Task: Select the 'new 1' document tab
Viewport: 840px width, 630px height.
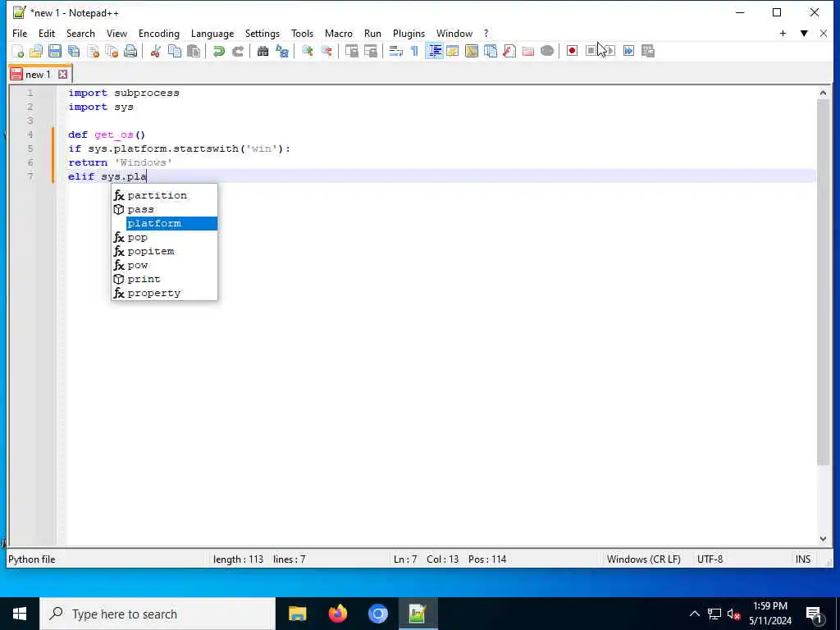Action: pos(38,75)
